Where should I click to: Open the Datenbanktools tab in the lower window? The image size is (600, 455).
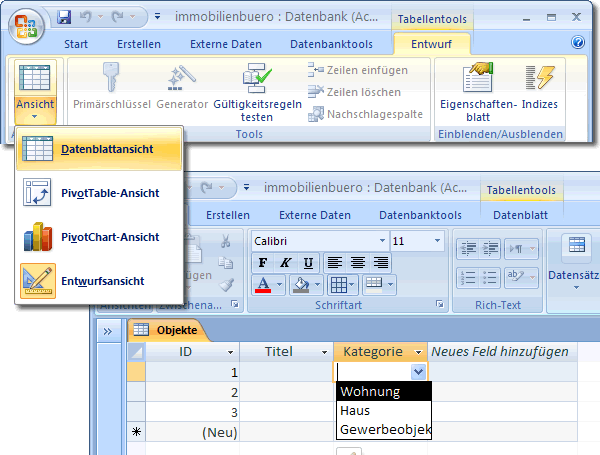(421, 215)
